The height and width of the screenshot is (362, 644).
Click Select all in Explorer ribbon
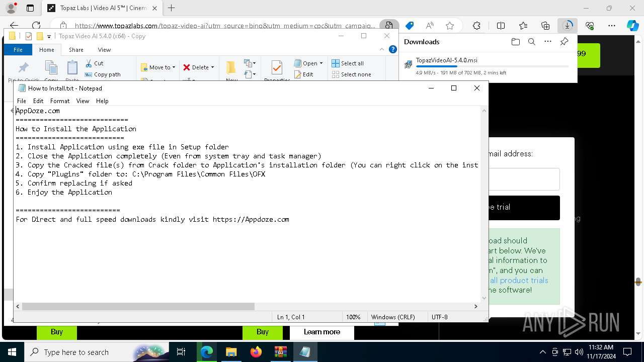click(x=348, y=63)
